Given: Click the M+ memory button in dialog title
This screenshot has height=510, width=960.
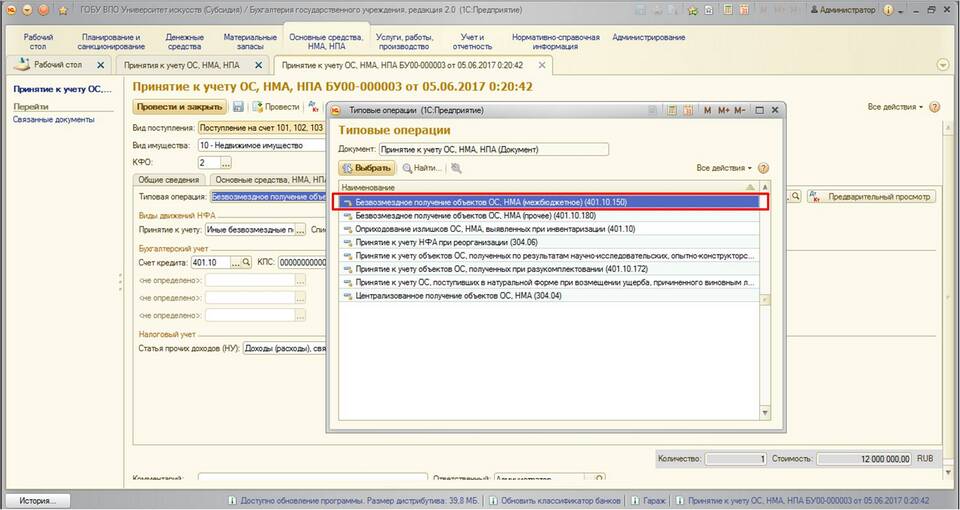Looking at the screenshot, I should point(724,110).
